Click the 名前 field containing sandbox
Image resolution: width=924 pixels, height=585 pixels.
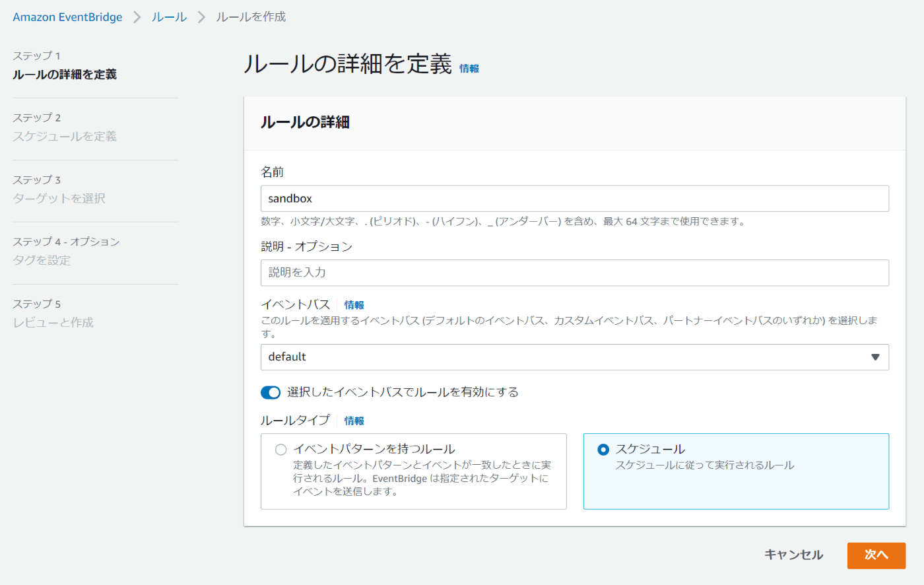pos(575,199)
